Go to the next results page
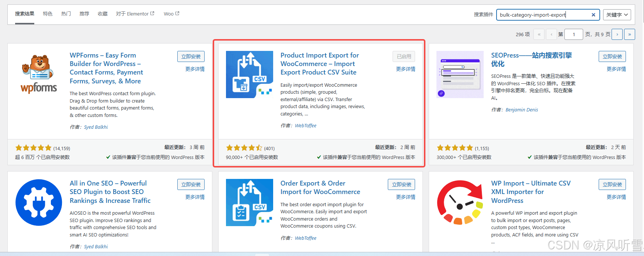 coord(617,34)
